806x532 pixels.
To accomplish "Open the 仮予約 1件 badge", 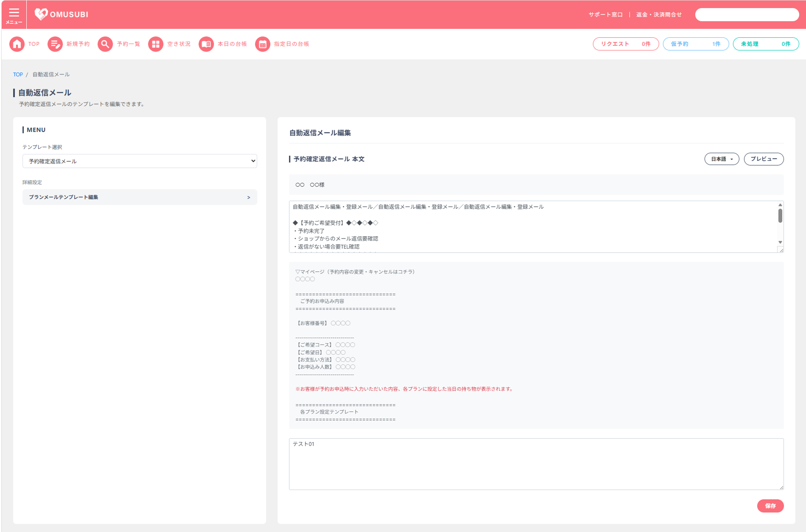I will pos(696,44).
